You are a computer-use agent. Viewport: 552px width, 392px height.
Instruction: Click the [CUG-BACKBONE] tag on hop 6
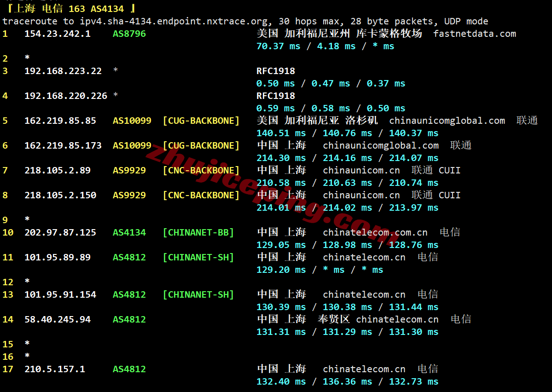point(201,145)
